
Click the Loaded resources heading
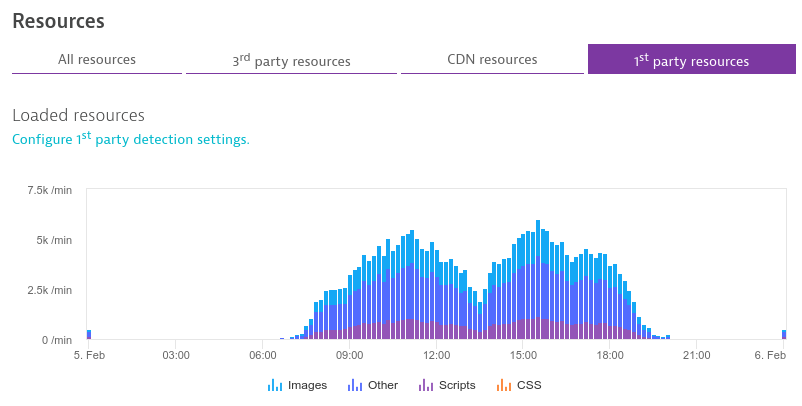point(78,115)
